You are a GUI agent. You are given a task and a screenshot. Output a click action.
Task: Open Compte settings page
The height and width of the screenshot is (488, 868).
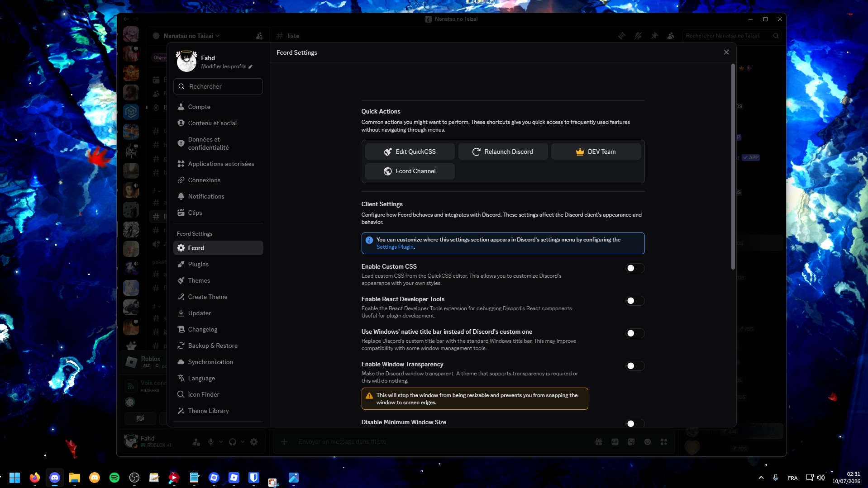218,107
